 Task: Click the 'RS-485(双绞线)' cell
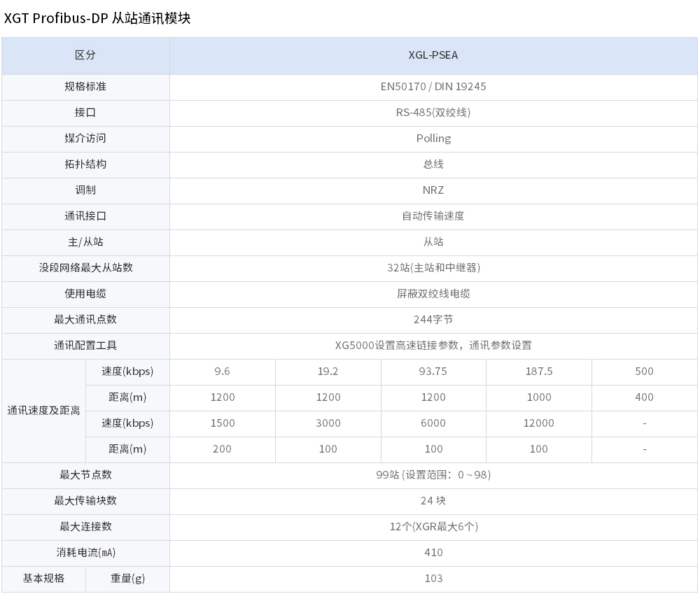coord(433,113)
